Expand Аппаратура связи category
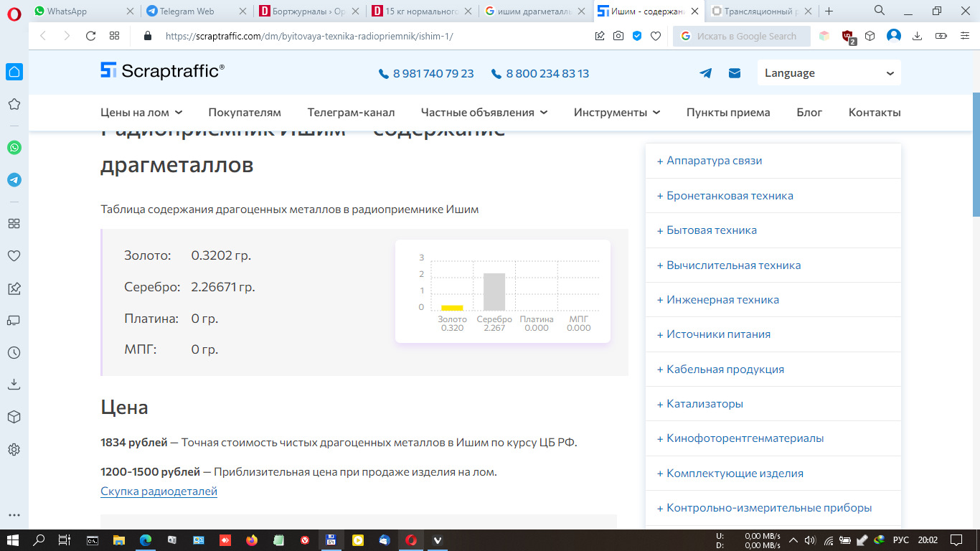The image size is (980, 551). click(773, 161)
